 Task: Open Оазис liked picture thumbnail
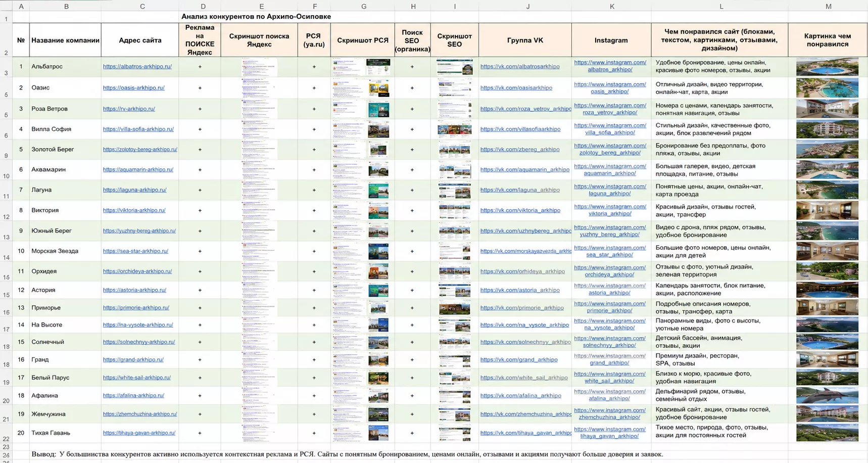(827, 88)
